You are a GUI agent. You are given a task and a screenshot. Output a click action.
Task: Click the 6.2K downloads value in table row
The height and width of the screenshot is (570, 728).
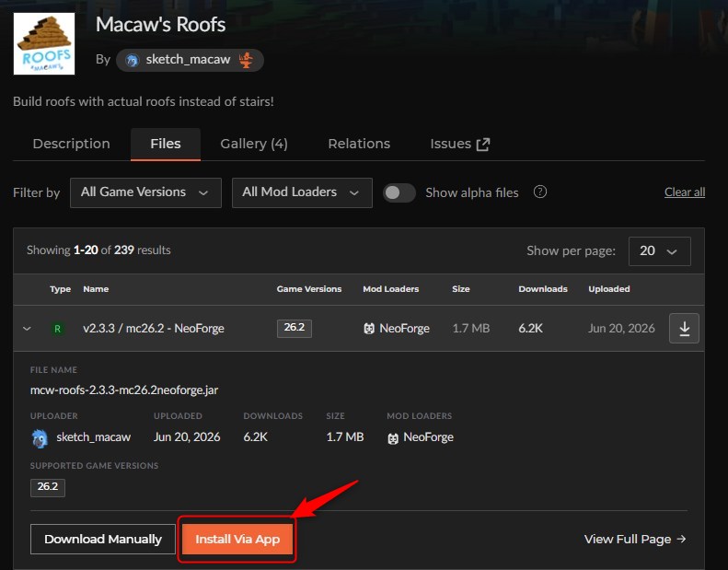(x=530, y=328)
